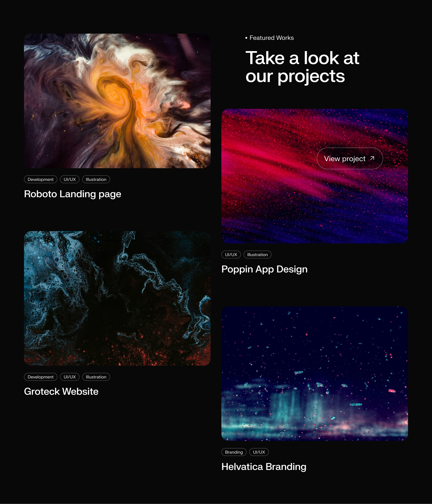Select Illustration tag above Poppin App Design
432x504 pixels.
pyautogui.click(x=257, y=254)
